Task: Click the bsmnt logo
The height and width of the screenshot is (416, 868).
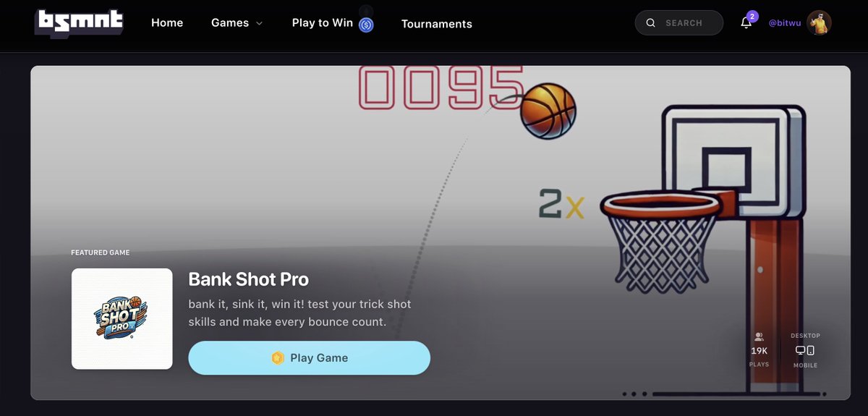Action: [x=80, y=23]
